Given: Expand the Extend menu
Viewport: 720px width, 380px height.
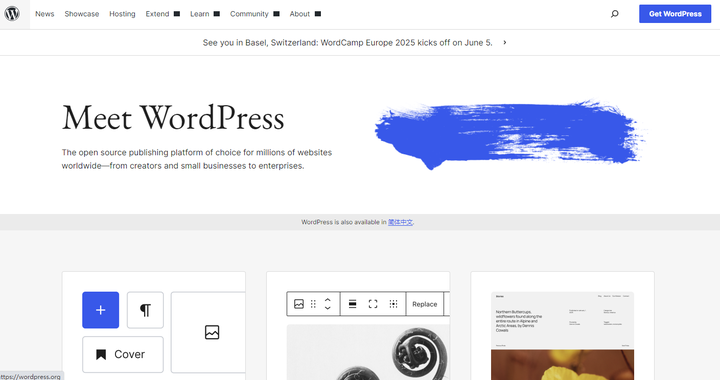Looking at the screenshot, I should pyautogui.click(x=163, y=14).
